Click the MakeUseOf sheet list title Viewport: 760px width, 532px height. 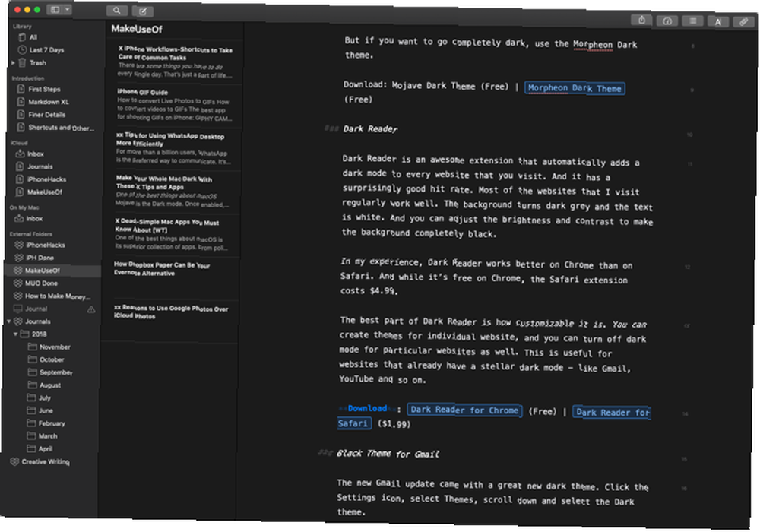137,29
